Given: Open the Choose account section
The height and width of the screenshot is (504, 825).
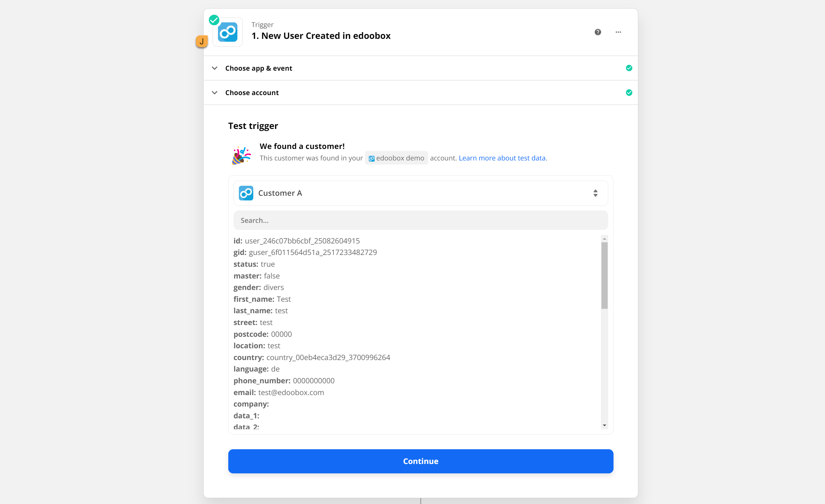Looking at the screenshot, I should point(252,93).
